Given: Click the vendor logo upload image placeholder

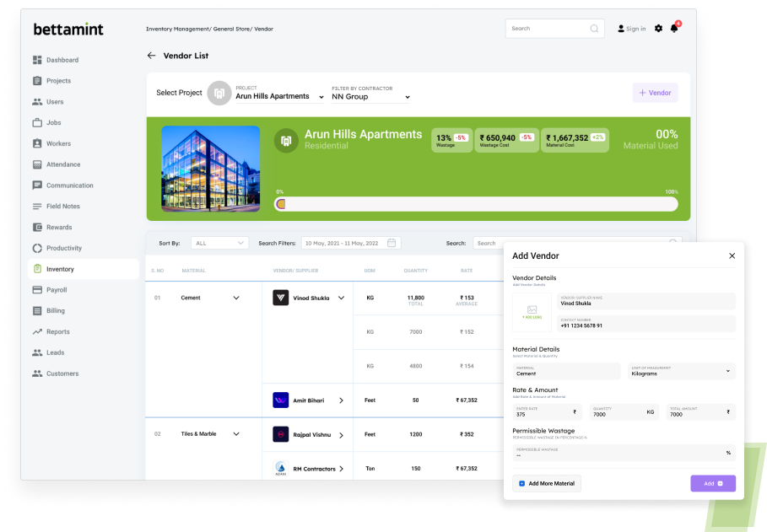Looking at the screenshot, I should pos(532,312).
